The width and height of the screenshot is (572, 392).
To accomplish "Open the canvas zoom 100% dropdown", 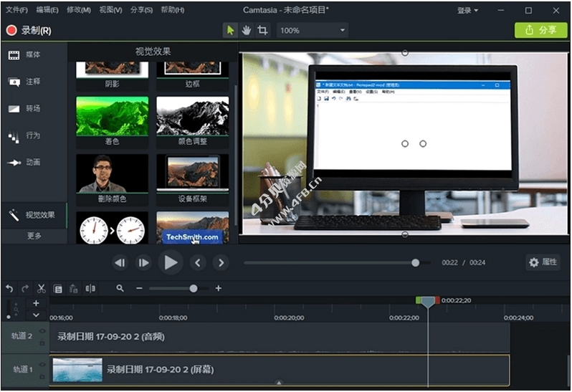I will (x=313, y=31).
